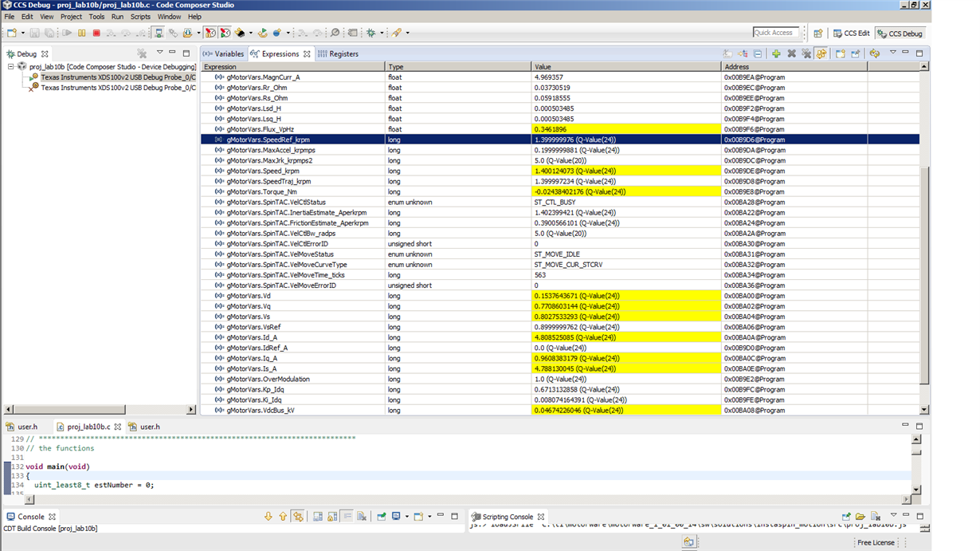Click the New file icon in the toolbar
Image resolution: width=980 pixels, height=551 pixels.
pos(11,33)
